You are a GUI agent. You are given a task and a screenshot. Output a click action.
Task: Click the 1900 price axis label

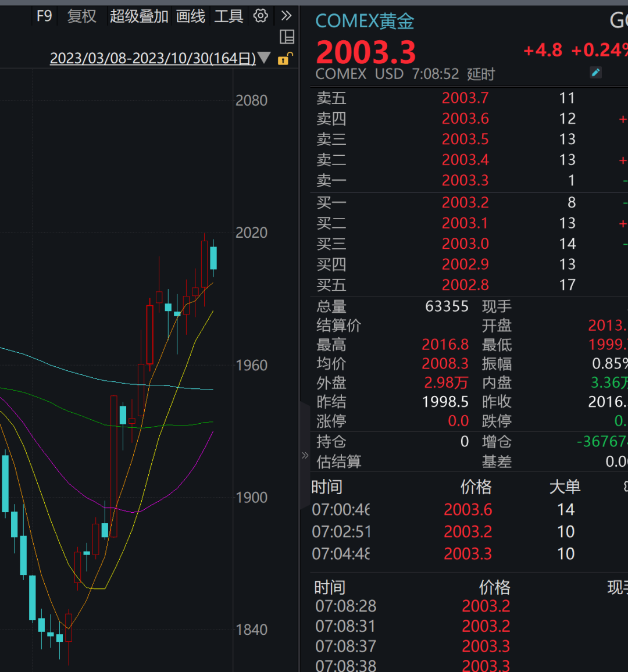[252, 498]
